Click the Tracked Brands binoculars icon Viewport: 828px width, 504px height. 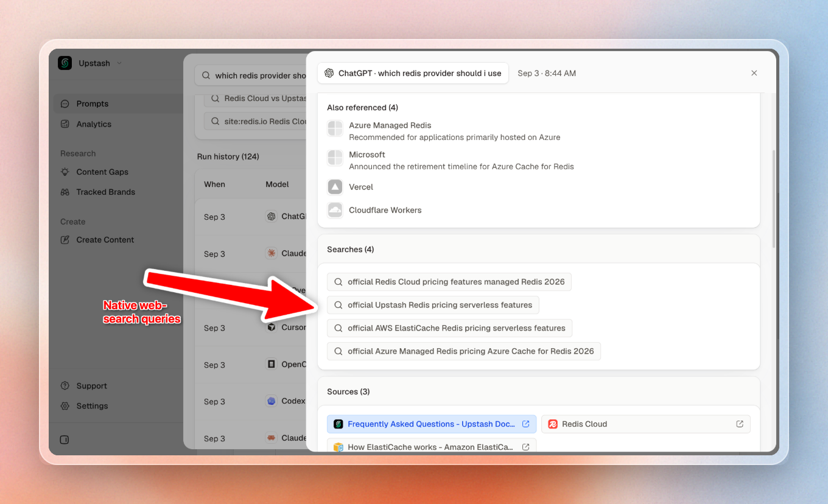click(x=65, y=192)
